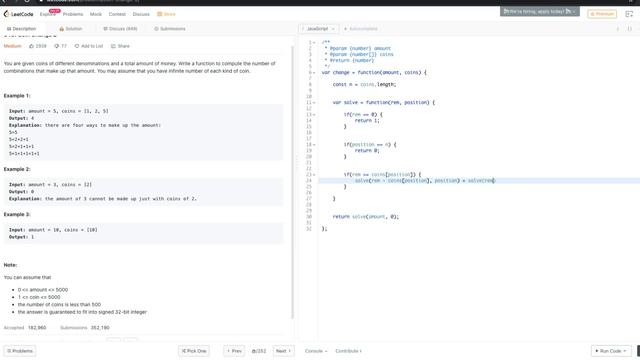Click the browser reload icon
This screenshot has height=360, width=640.
pos(27,1)
